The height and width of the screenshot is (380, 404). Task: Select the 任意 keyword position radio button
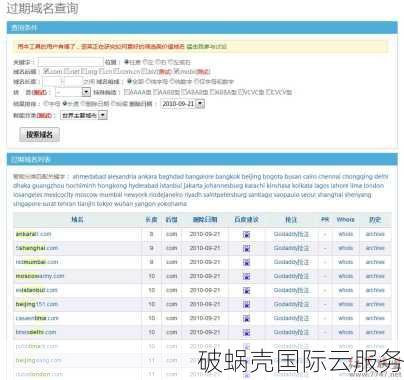tap(126, 62)
